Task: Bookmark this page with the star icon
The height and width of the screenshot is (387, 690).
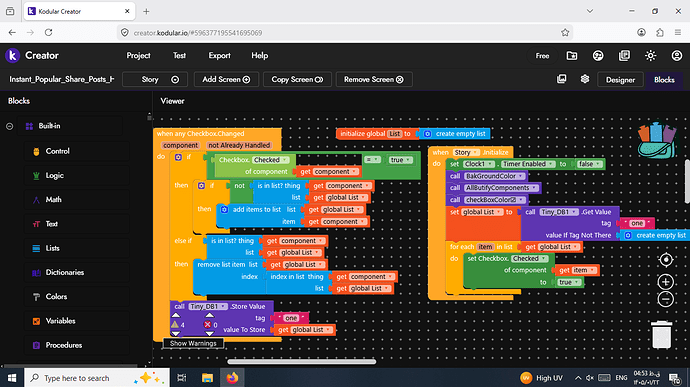Action: click(x=565, y=33)
